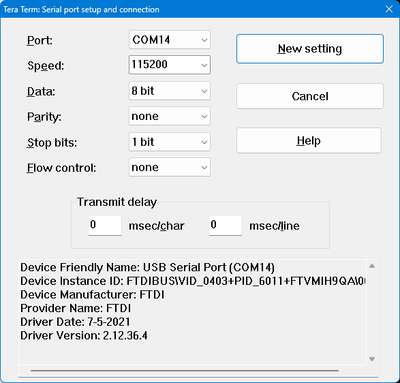400x383 pixels.
Task: Select the Driver Version: 2.12.36.4 line
Action: [x=84, y=335]
